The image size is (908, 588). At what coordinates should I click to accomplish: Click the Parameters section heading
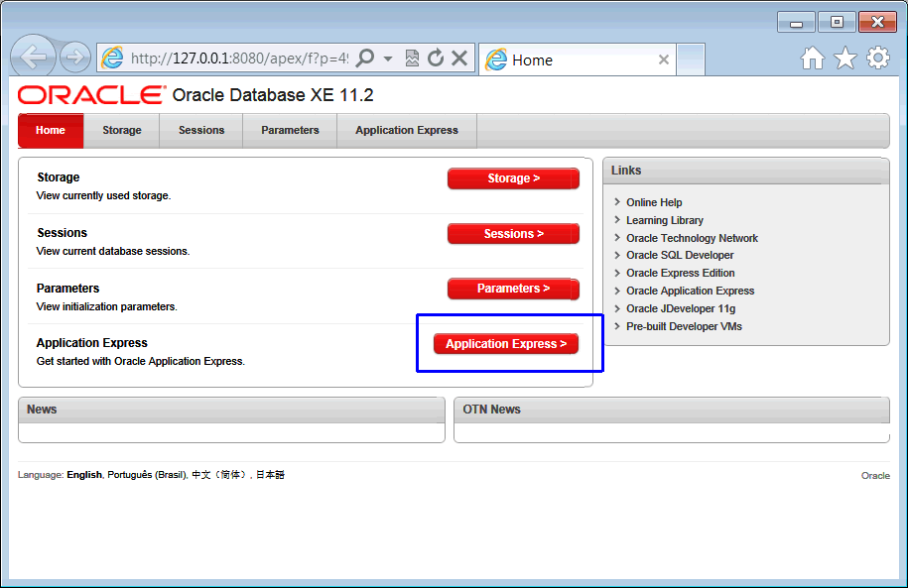67,289
